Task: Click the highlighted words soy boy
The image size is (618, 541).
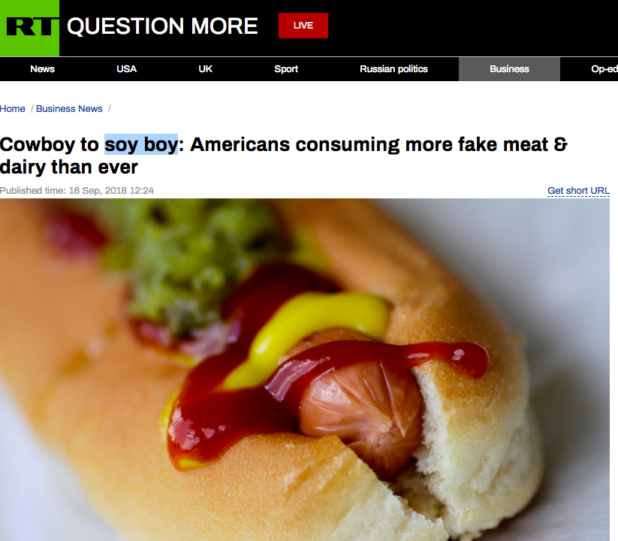Action: pyautogui.click(x=141, y=145)
